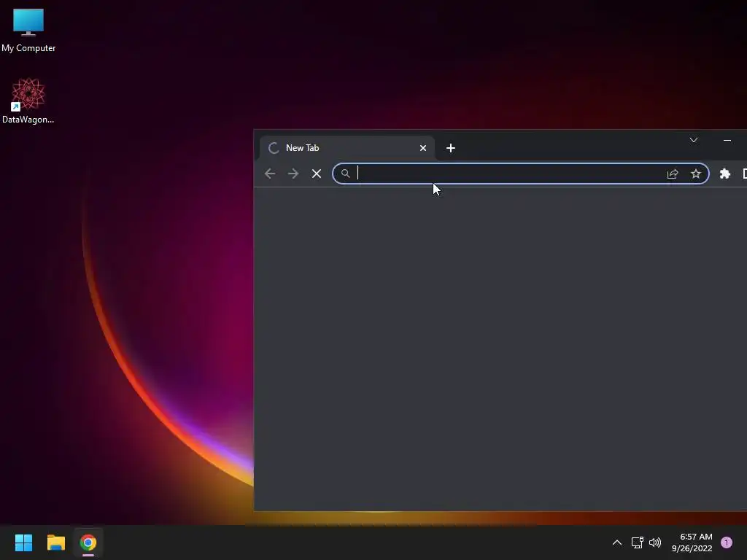The height and width of the screenshot is (560, 747).
Task: Open the DataWagon desktop shortcut
Action: click(x=28, y=101)
